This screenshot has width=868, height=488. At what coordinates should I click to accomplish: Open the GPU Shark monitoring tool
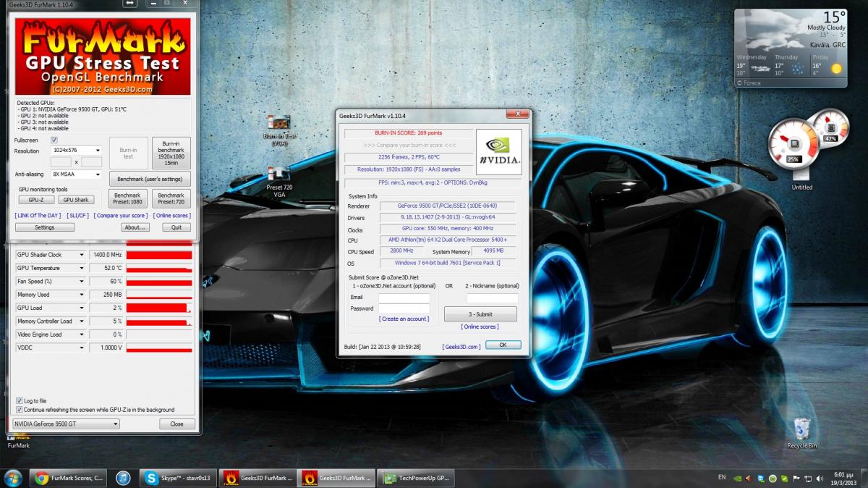pyautogui.click(x=76, y=200)
